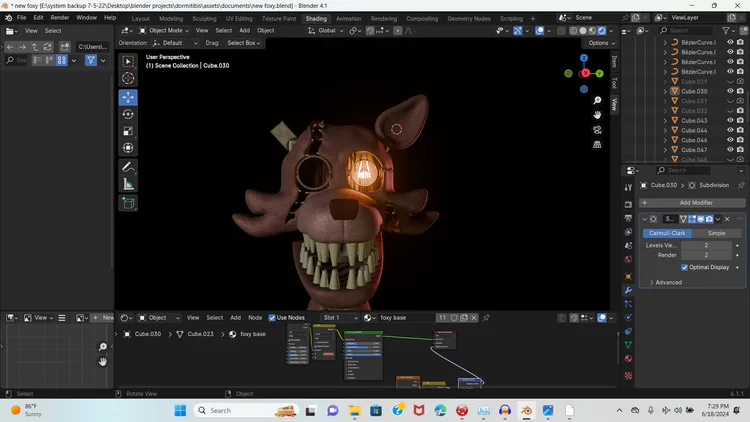Image resolution: width=750 pixels, height=422 pixels.
Task: Open the File menu
Action: coord(22,18)
